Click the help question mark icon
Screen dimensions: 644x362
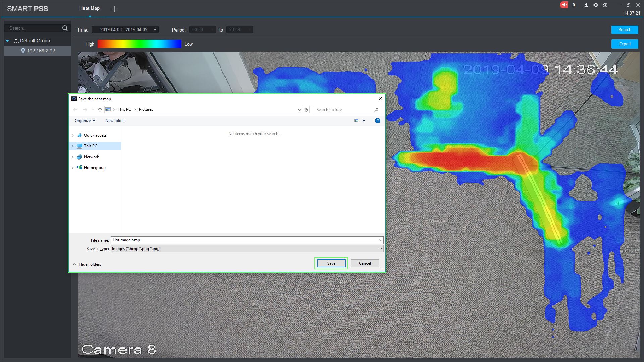pyautogui.click(x=377, y=121)
